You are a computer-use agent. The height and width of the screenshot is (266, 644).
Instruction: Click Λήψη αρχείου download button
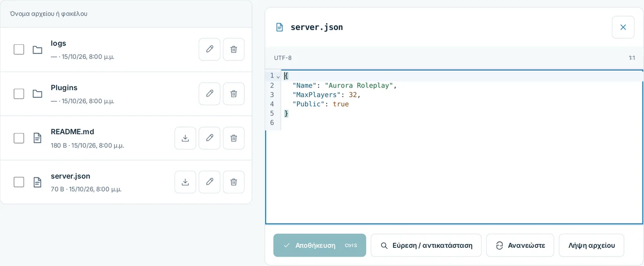(592, 245)
